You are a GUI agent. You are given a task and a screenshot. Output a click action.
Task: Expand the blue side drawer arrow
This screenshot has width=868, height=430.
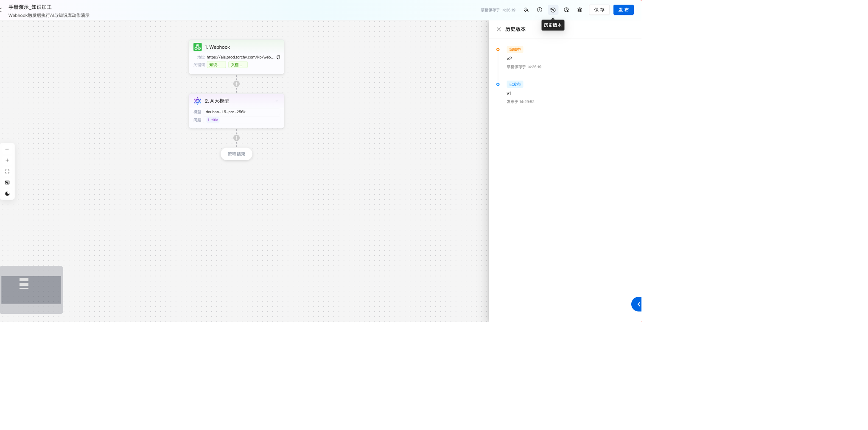pyautogui.click(x=638, y=304)
